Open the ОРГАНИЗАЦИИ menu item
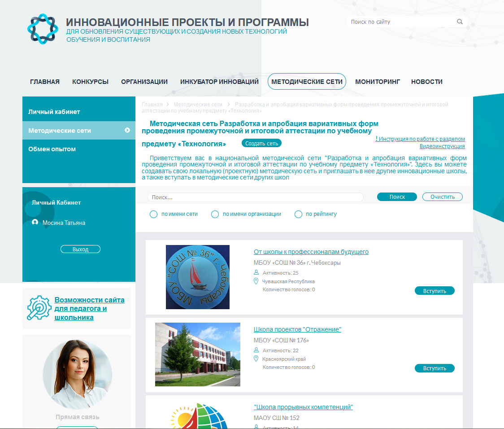The height and width of the screenshot is (429, 504). click(x=144, y=82)
